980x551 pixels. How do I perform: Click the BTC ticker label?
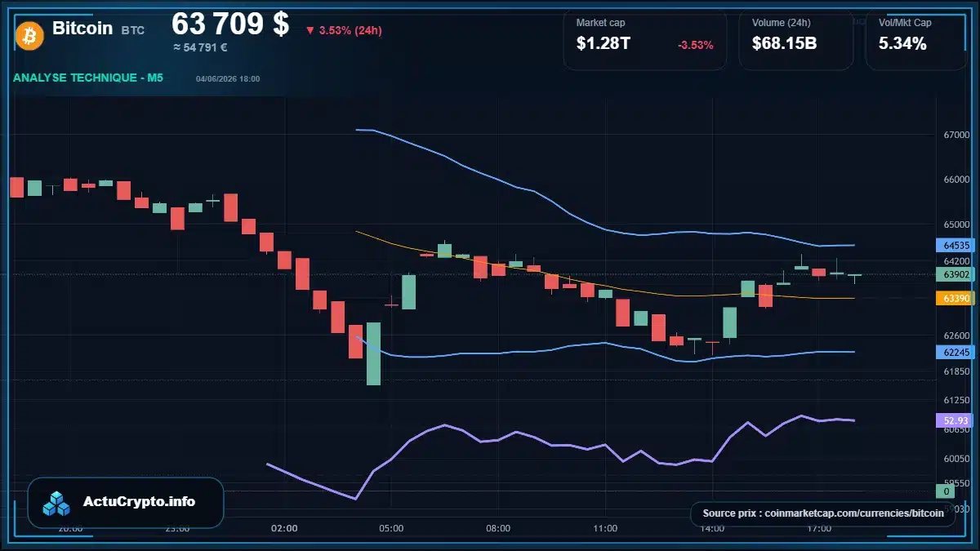133,30
